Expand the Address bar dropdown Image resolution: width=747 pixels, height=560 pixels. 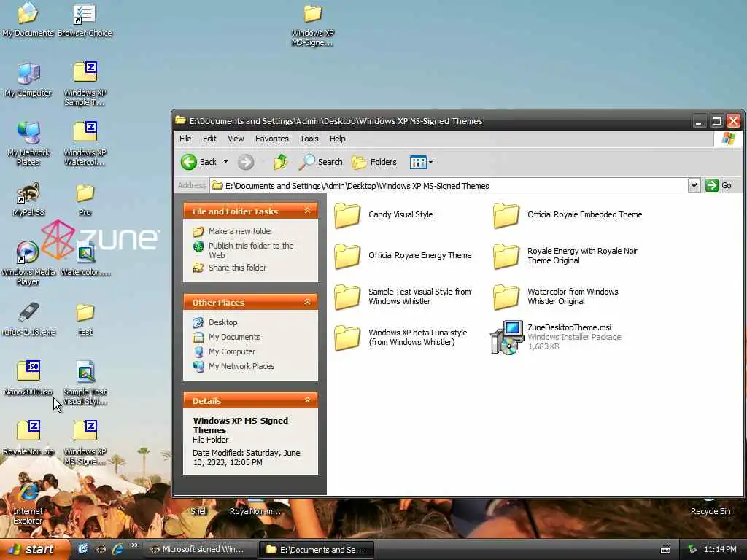click(694, 185)
